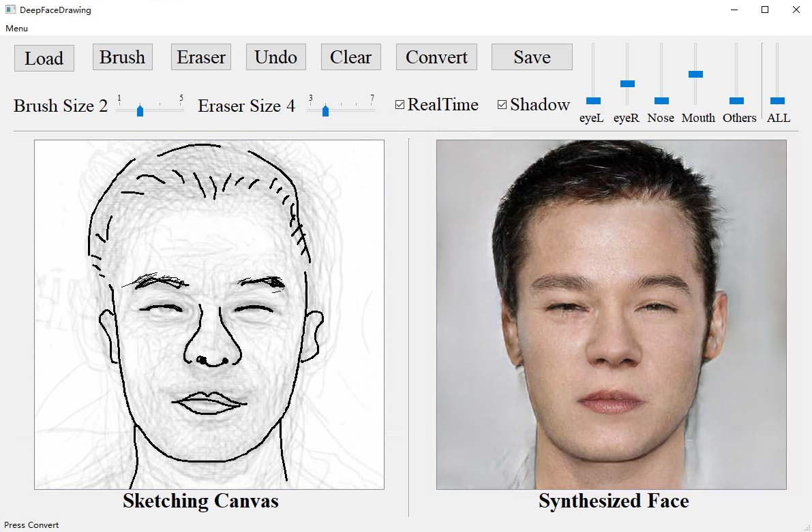Click the Load button
The width and height of the screenshot is (812, 532).
click(44, 58)
